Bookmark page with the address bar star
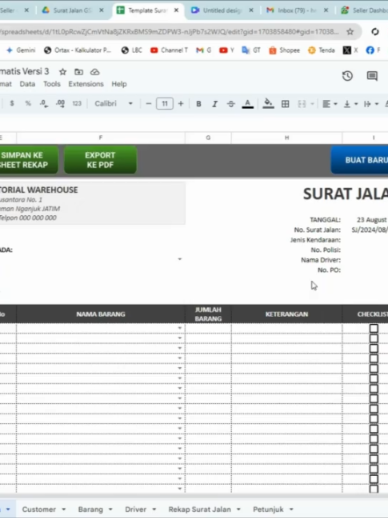388x518 pixels. pos(350,32)
